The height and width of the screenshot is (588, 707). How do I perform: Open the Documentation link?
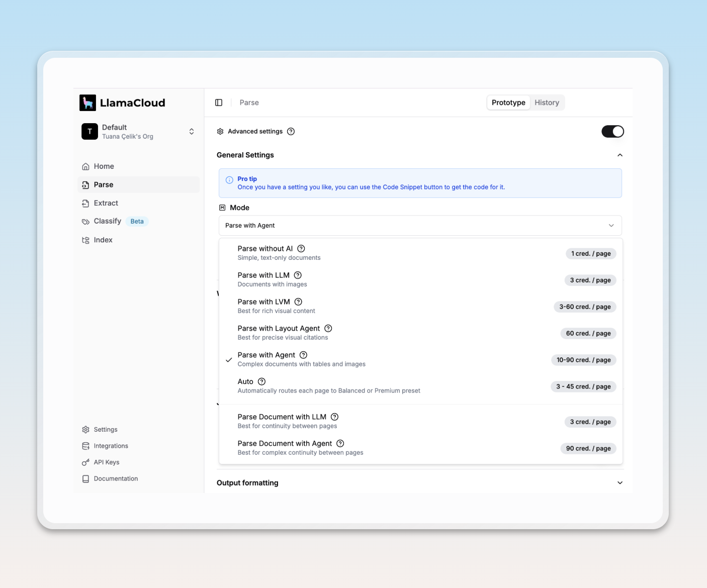tap(116, 479)
